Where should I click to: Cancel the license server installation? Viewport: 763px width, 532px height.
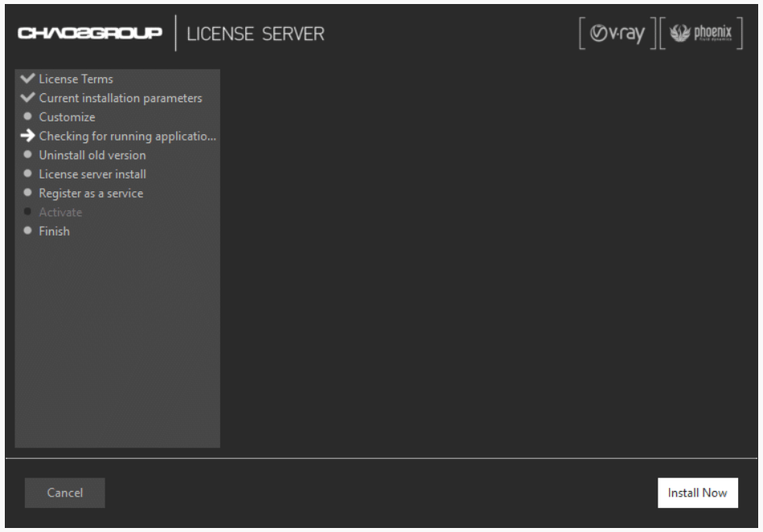(x=64, y=493)
